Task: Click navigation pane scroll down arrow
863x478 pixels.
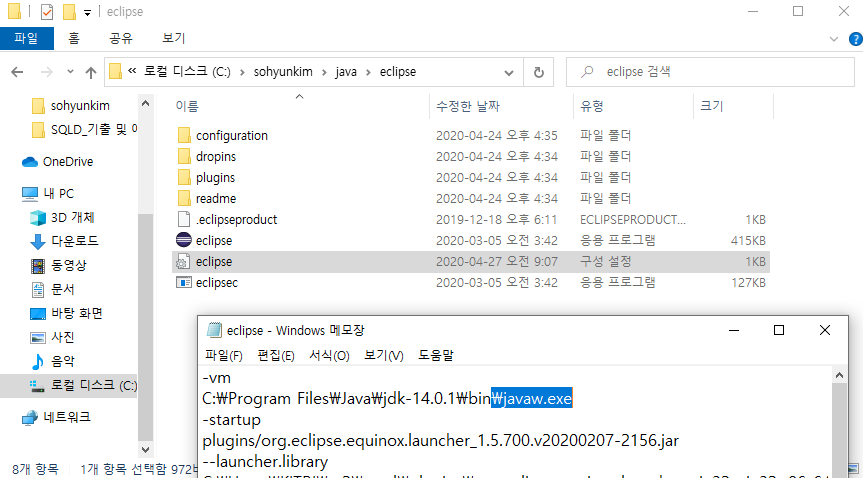Action: pyautogui.click(x=145, y=449)
